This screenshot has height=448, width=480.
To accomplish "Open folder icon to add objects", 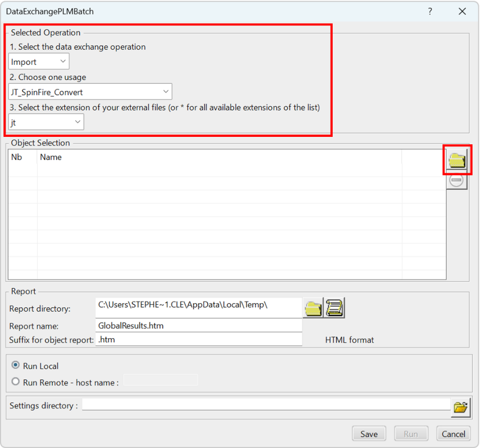I will [x=457, y=160].
